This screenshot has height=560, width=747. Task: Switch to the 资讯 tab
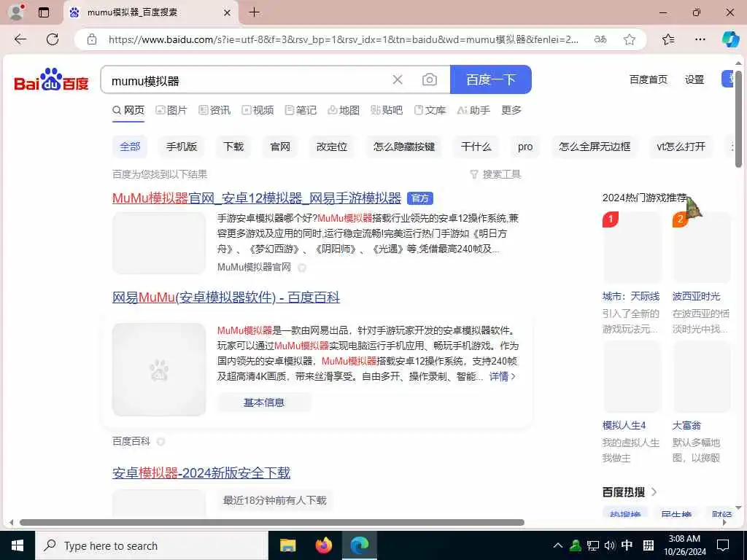(214, 111)
